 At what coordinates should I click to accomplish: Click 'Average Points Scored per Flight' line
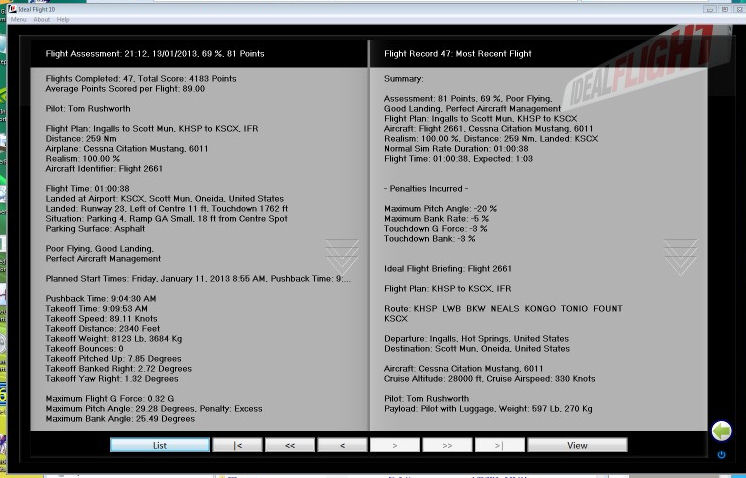point(125,88)
